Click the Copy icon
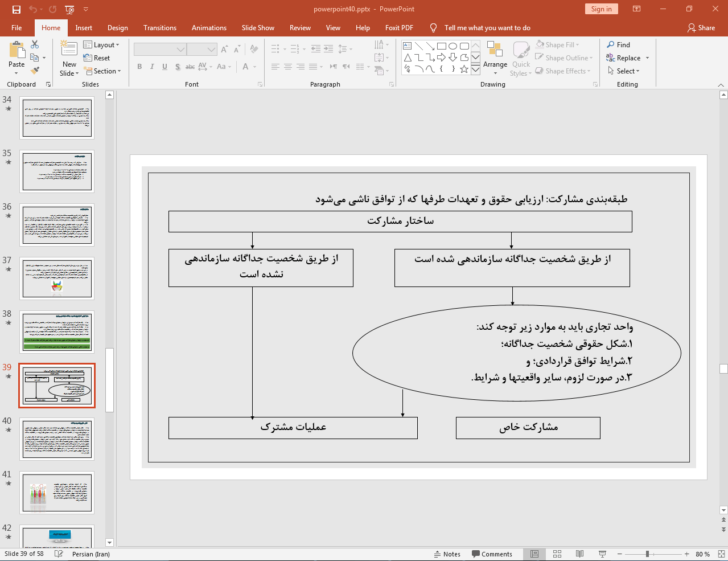Viewport: 728px width, 561px height. tap(35, 58)
